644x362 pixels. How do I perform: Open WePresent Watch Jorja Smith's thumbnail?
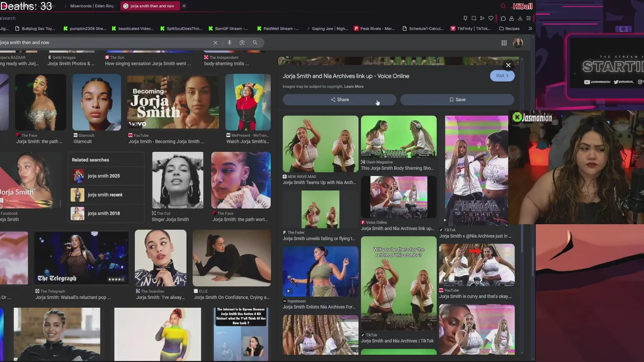pyautogui.click(x=248, y=102)
